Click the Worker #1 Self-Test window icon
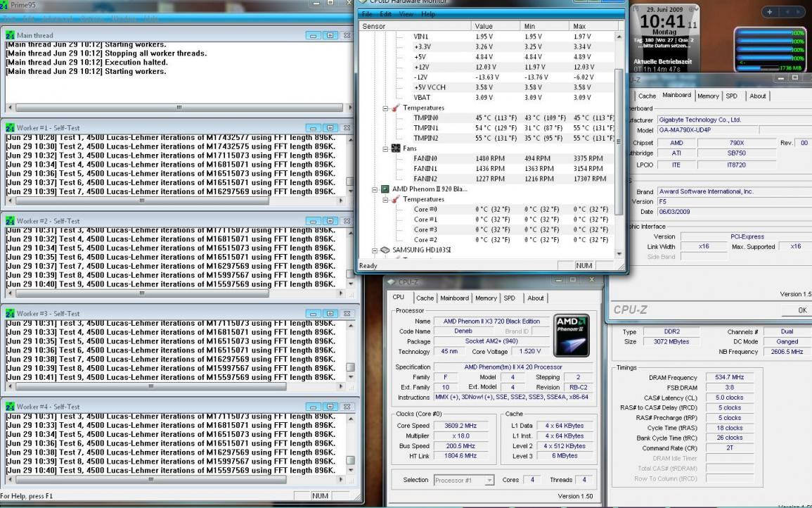The height and width of the screenshot is (508, 812). 10,127
